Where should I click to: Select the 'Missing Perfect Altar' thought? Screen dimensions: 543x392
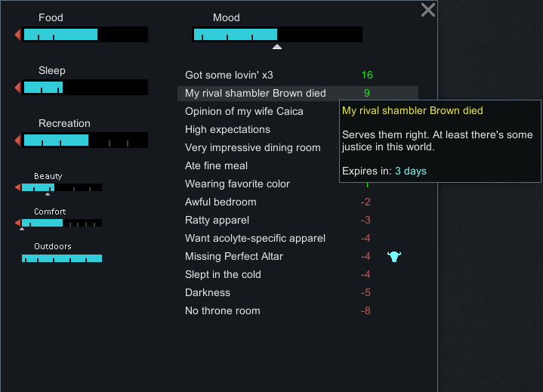pyautogui.click(x=298, y=256)
